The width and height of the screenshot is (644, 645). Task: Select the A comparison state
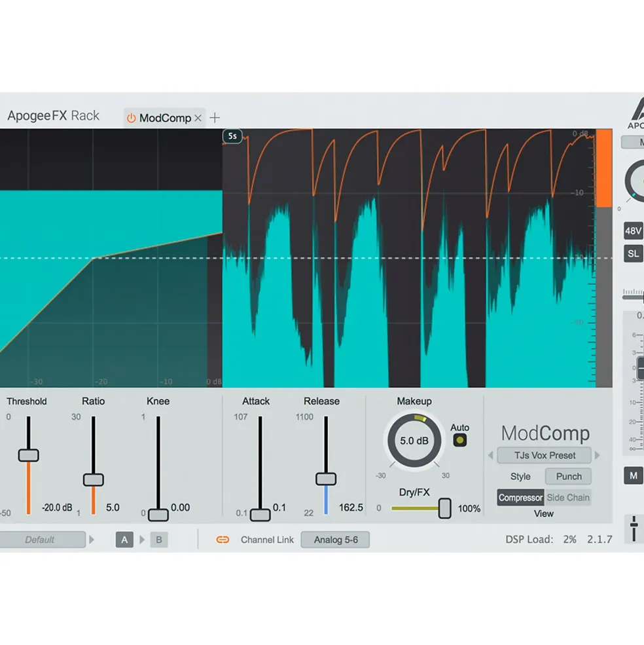point(124,540)
